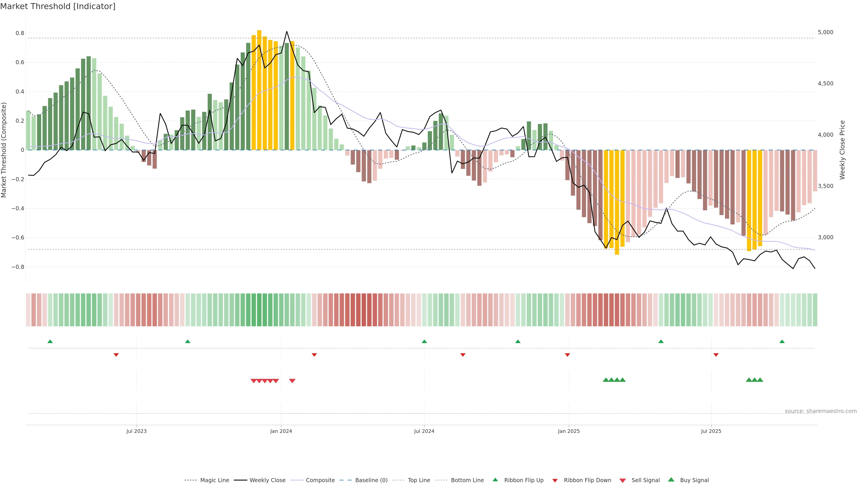The height and width of the screenshot is (488, 868).
Task: Click the lone sell signal after Jan 2024
Action: coord(292,381)
